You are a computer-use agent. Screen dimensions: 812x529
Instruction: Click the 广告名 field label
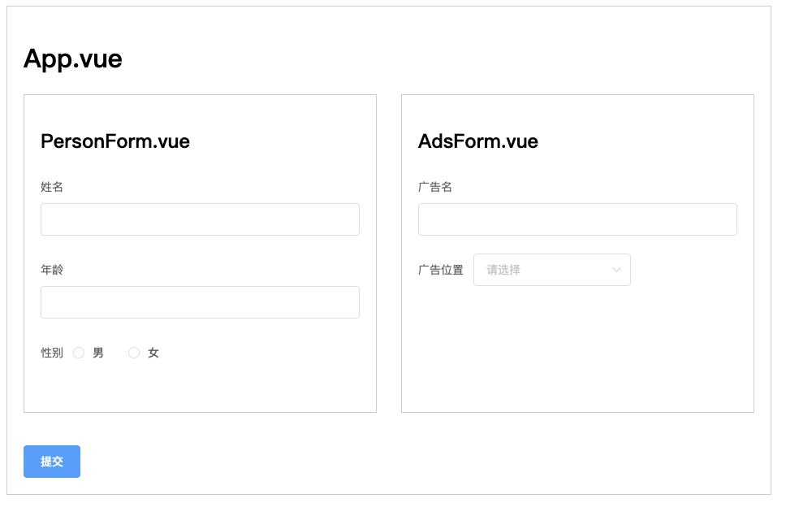(435, 187)
